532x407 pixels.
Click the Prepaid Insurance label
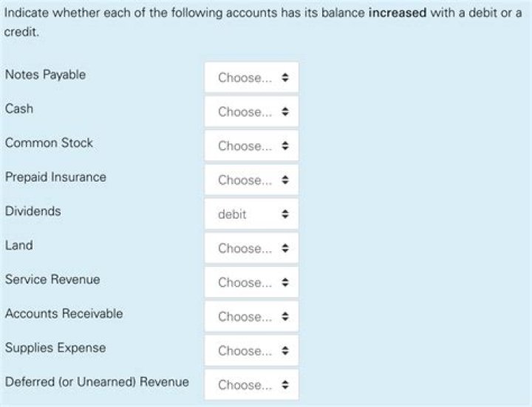(x=55, y=177)
